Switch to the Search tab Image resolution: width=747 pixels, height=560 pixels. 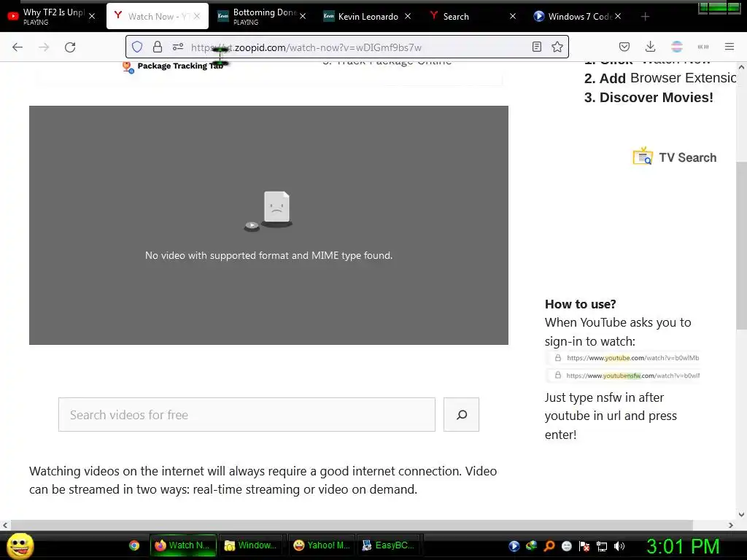(x=472, y=16)
